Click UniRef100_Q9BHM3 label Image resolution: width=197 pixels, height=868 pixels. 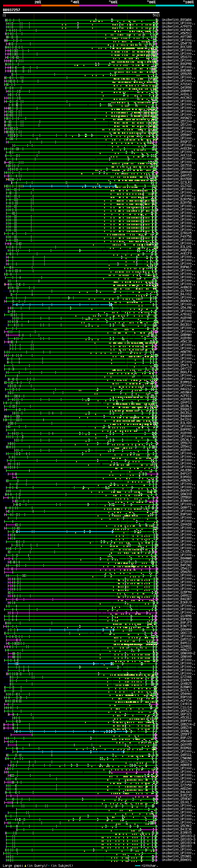[177, 91]
